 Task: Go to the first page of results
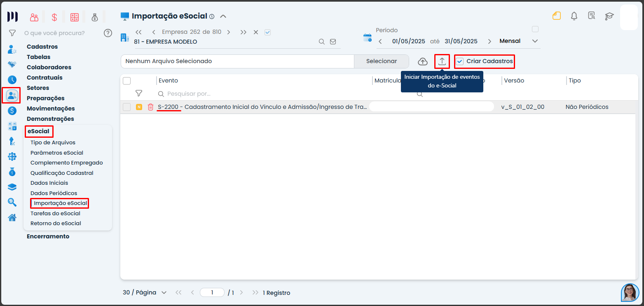click(178, 293)
